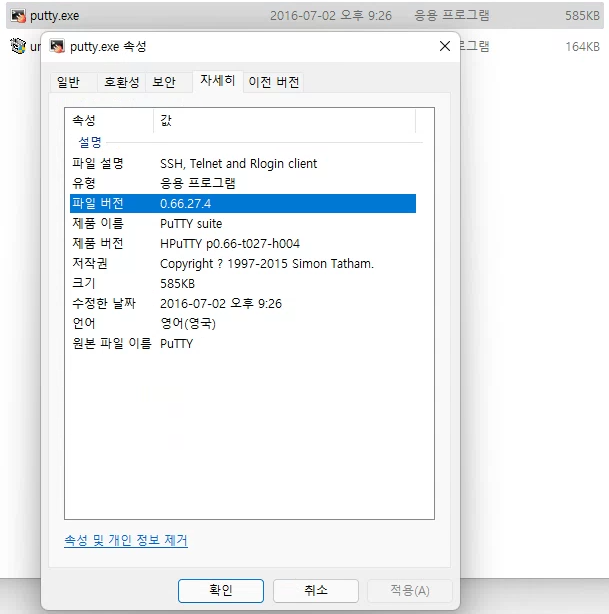
Task: Open the 호환성 tab
Action: click(121, 82)
